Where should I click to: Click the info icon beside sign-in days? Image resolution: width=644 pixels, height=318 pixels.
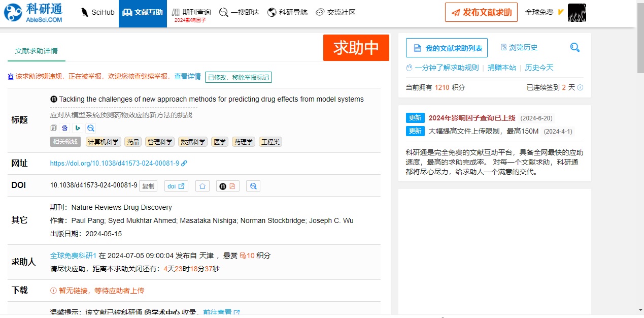580,87
